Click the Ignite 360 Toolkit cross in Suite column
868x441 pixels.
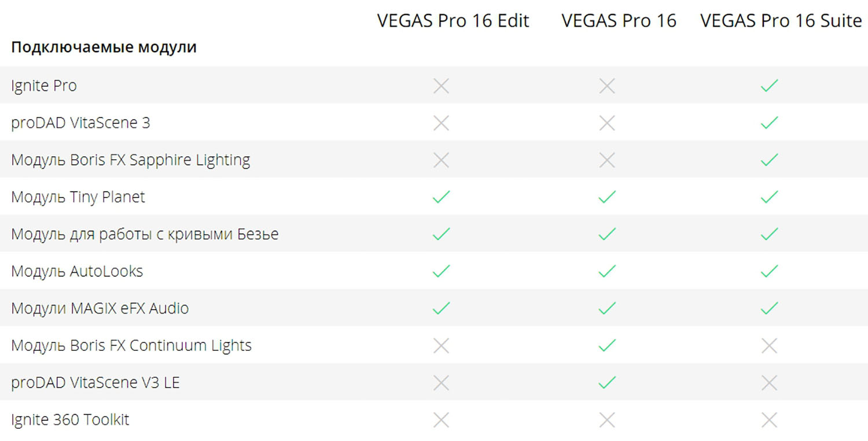tap(769, 420)
